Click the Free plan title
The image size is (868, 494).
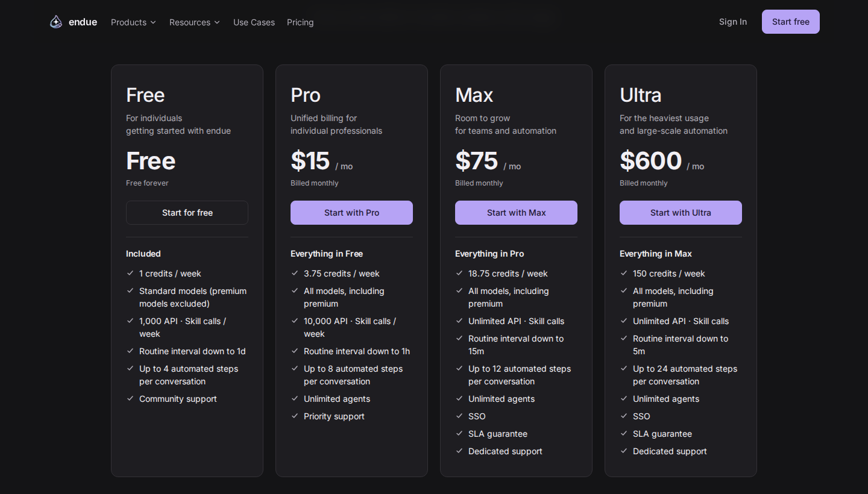pos(145,95)
